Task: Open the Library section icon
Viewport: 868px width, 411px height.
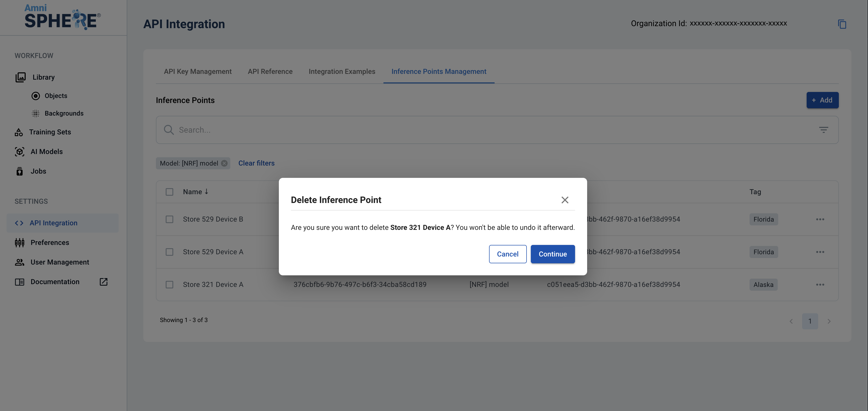Action: (21, 77)
